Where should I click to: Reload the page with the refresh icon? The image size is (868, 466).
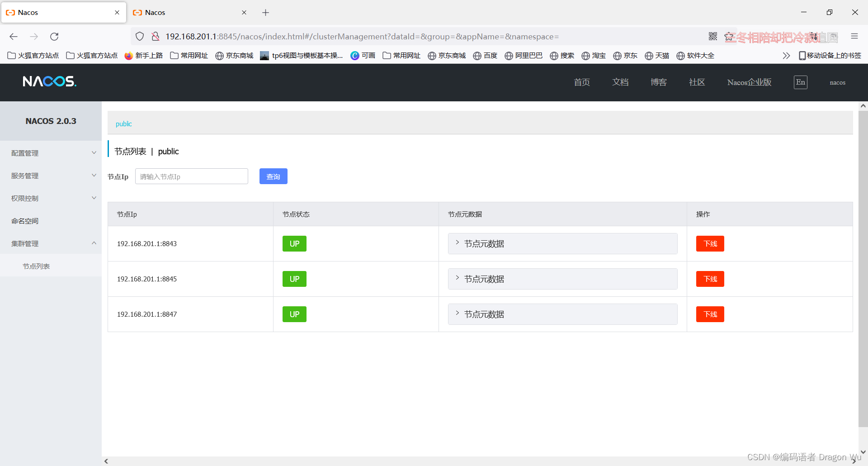54,37
